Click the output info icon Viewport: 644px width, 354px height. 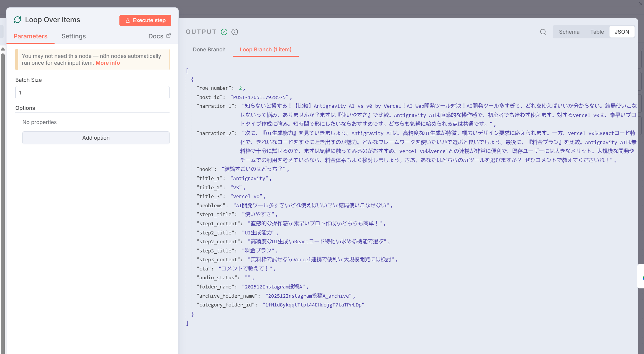(x=235, y=32)
